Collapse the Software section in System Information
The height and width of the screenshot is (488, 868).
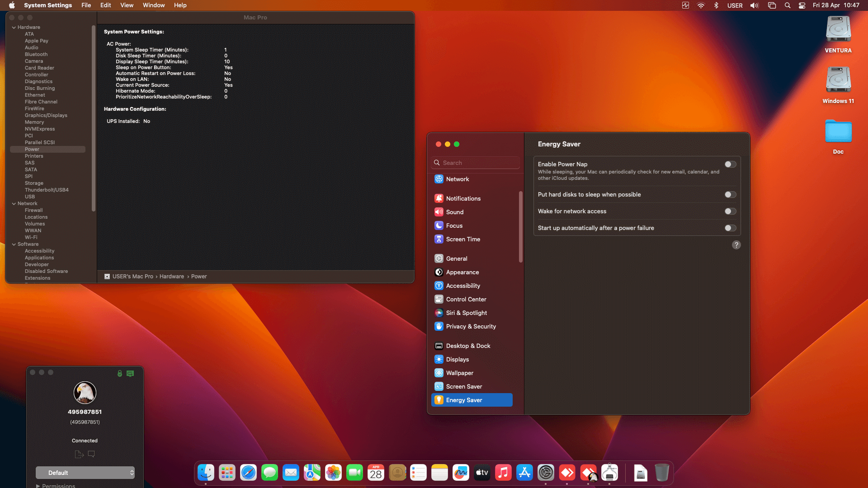click(14, 244)
